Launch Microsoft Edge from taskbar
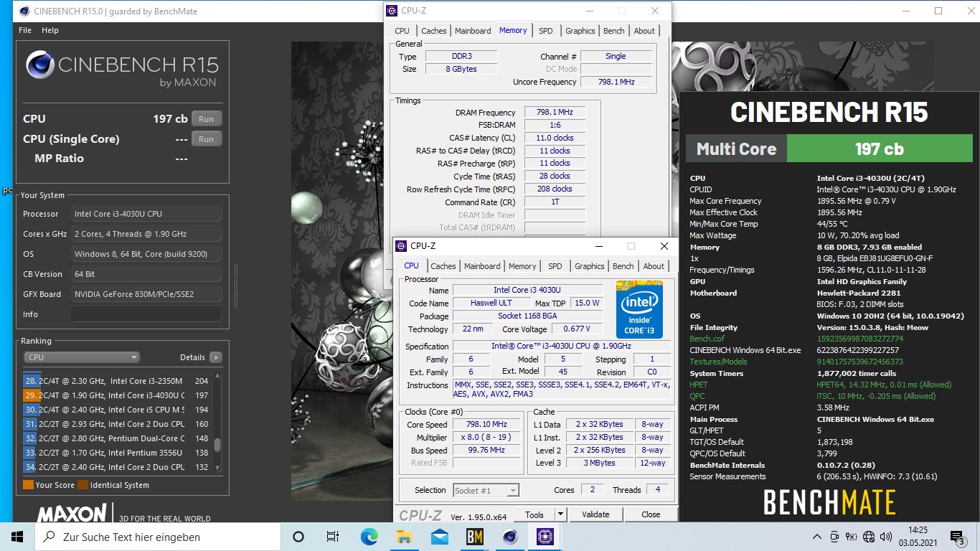The height and width of the screenshot is (551, 980). click(x=369, y=537)
